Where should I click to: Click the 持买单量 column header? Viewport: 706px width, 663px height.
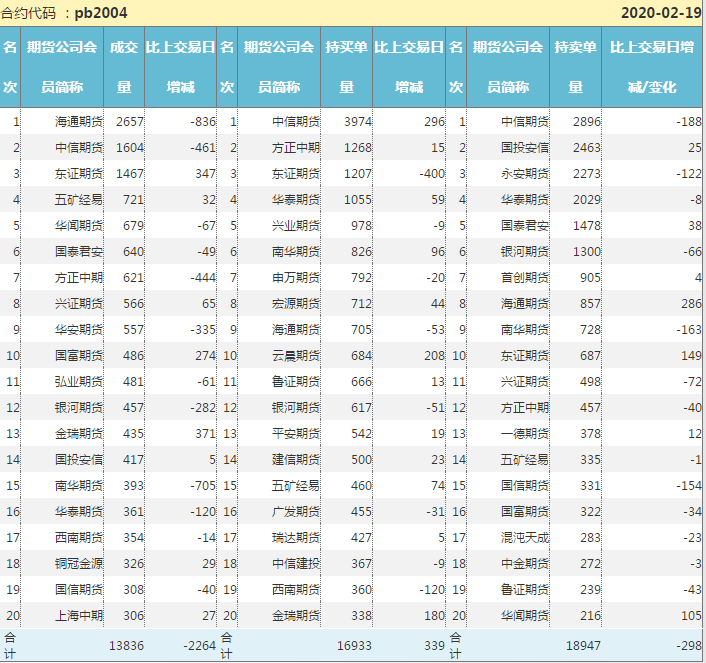pyautogui.click(x=346, y=67)
